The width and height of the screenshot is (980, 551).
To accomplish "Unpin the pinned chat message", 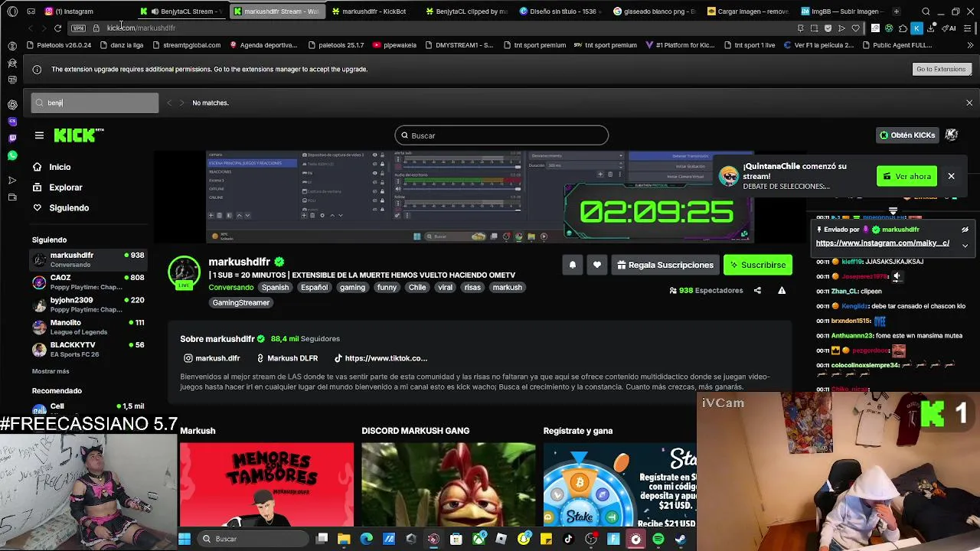I will [965, 230].
